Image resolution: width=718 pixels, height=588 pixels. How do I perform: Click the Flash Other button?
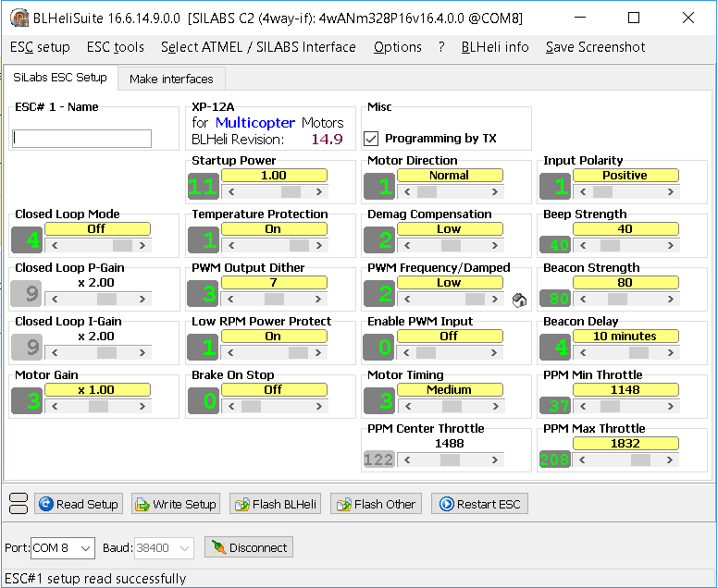click(x=376, y=504)
